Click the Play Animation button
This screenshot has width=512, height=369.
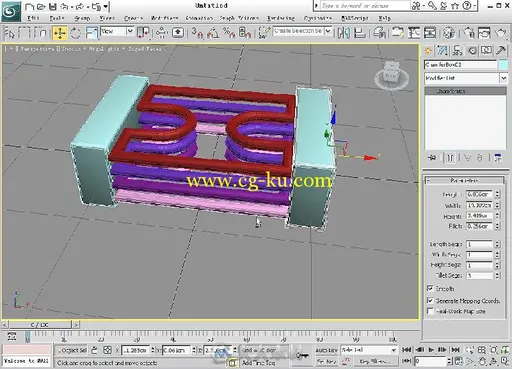click(431, 350)
